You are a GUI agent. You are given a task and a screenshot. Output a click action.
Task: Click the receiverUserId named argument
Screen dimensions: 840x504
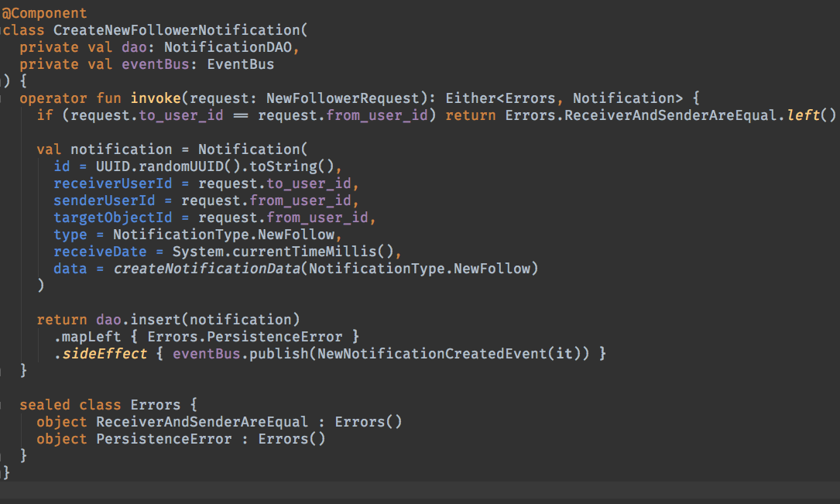113,183
